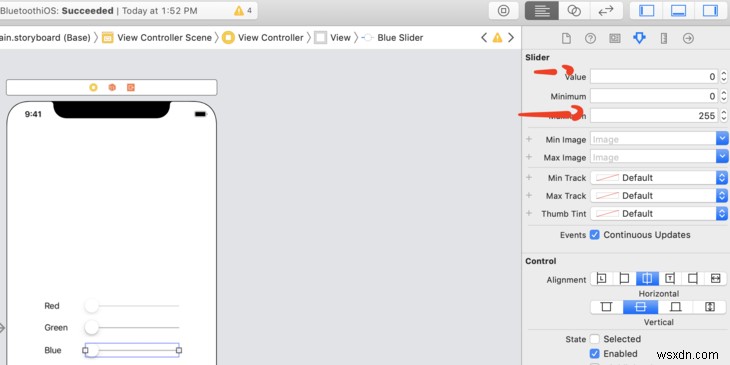Viewport: 730px width, 365px height.
Task: Click plus next to Min Track
Action: point(529,177)
